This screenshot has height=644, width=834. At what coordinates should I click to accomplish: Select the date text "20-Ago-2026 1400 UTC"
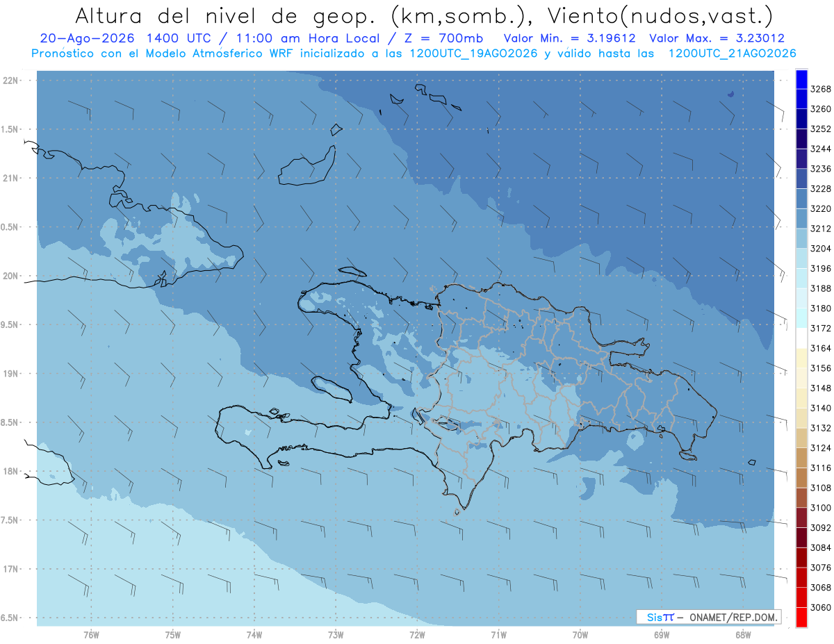pos(126,39)
